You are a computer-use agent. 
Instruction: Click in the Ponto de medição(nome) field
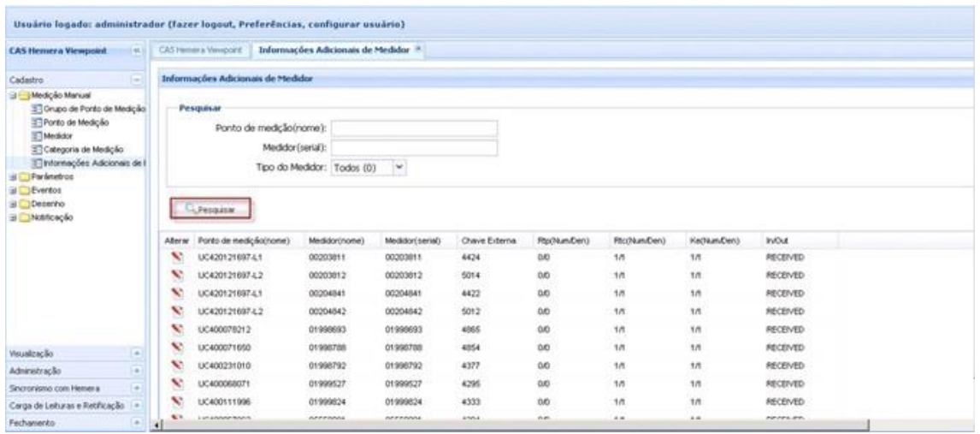414,128
